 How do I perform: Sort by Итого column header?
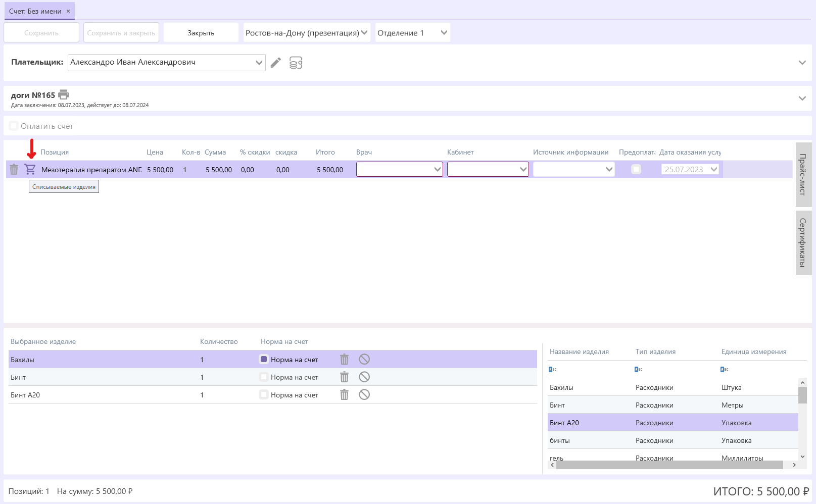325,152
